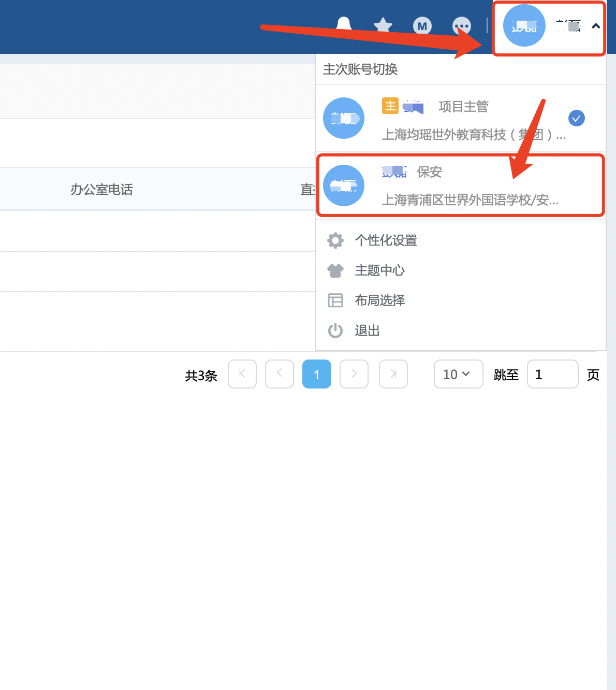Viewport: 616px width, 690px height.
Task: Click the avatar of the 保安 account
Action: 344,185
